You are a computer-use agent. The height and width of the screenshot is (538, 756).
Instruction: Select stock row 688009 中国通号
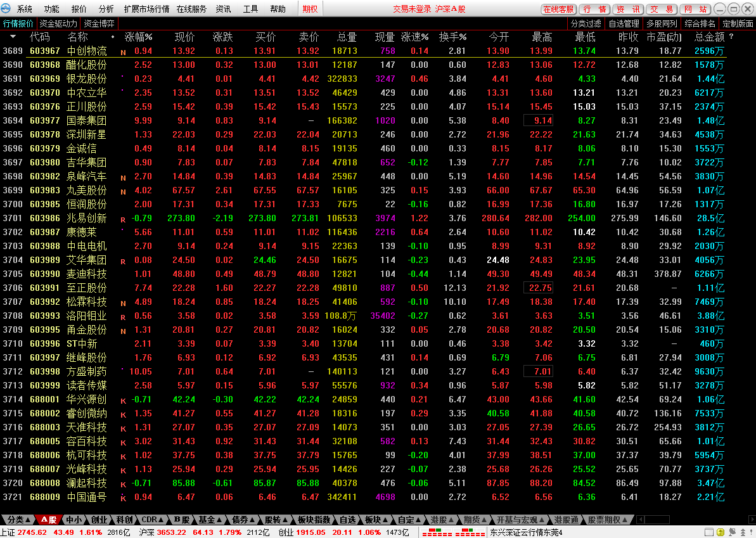click(x=364, y=497)
